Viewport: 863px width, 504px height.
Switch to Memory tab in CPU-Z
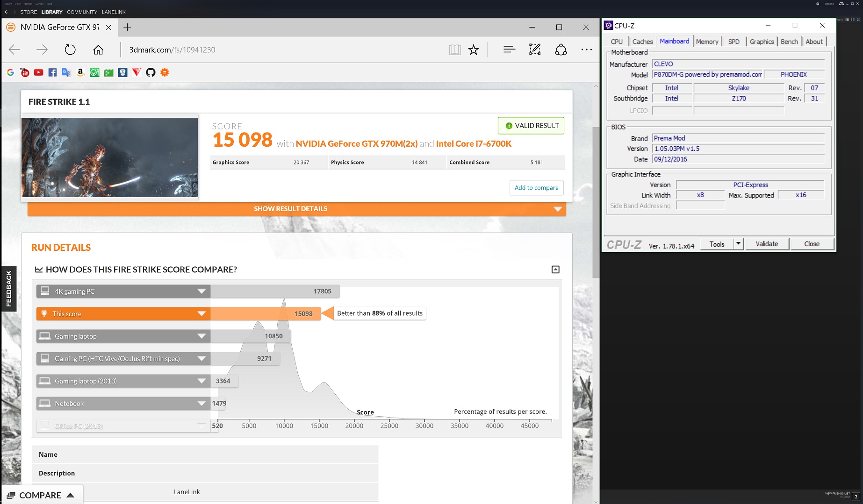click(707, 42)
